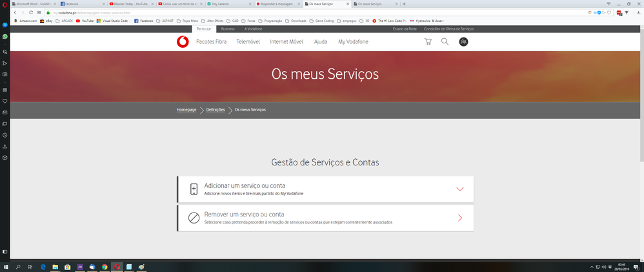Open WhatsApp in Opera sidebar
This screenshot has width=644, height=272.
coord(5,37)
